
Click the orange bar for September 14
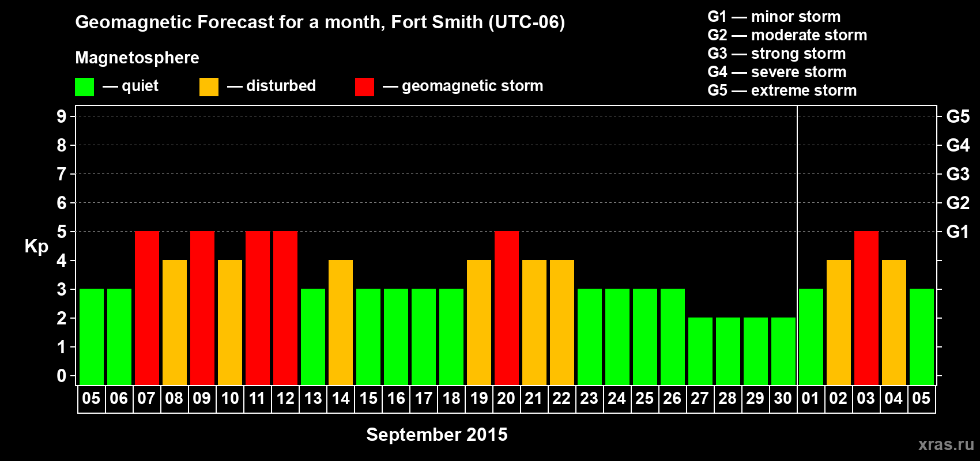click(341, 322)
